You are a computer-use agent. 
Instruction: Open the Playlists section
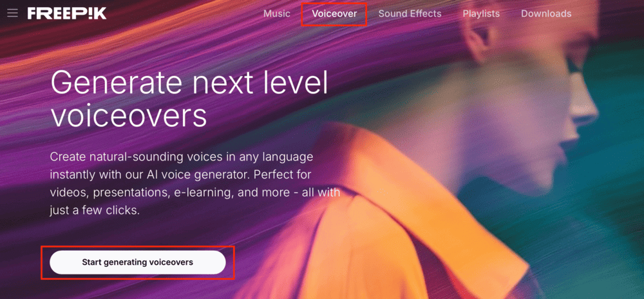481,14
